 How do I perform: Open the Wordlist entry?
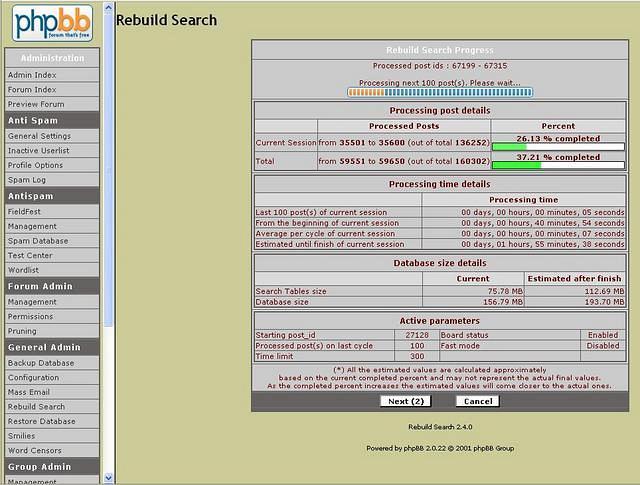click(x=25, y=270)
